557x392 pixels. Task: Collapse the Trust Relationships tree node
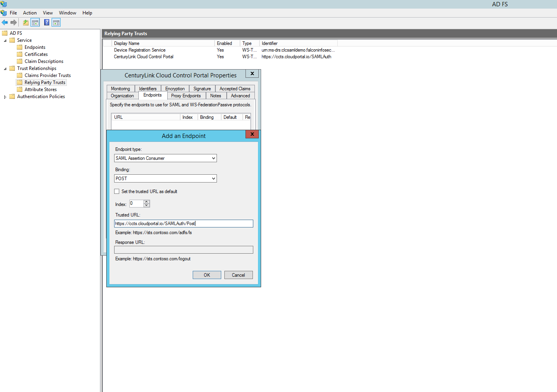pyautogui.click(x=5, y=69)
